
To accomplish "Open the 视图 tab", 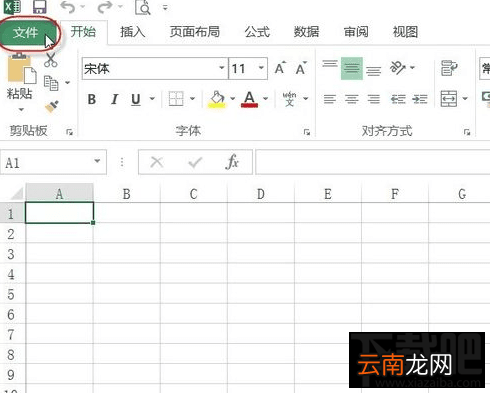I will click(405, 32).
